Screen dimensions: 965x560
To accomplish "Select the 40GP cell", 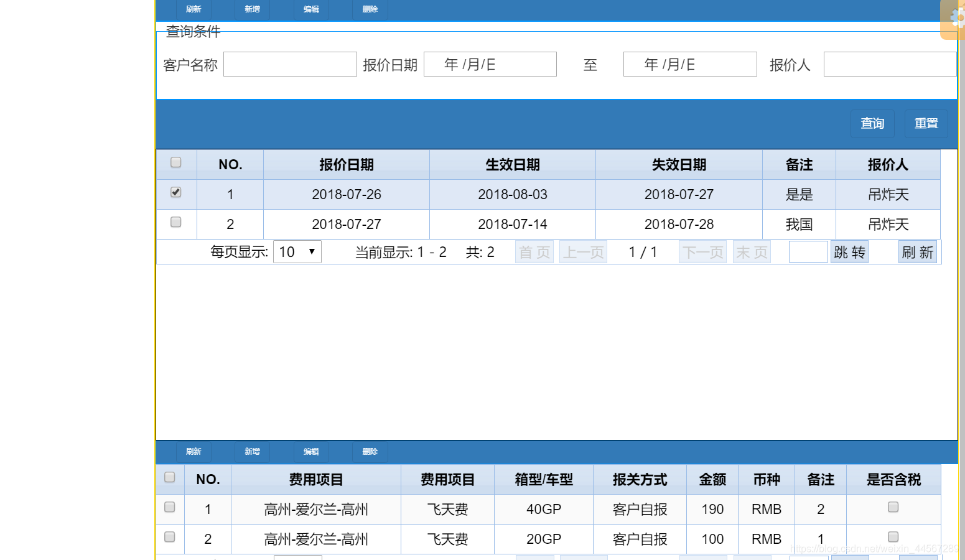I will pos(544,510).
